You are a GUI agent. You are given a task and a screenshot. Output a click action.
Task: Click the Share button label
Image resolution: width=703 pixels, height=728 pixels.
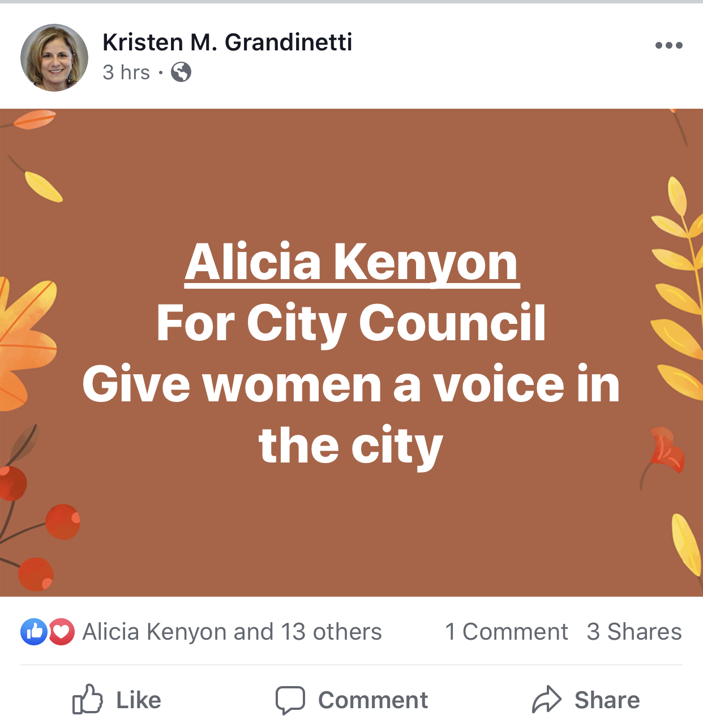click(607, 700)
